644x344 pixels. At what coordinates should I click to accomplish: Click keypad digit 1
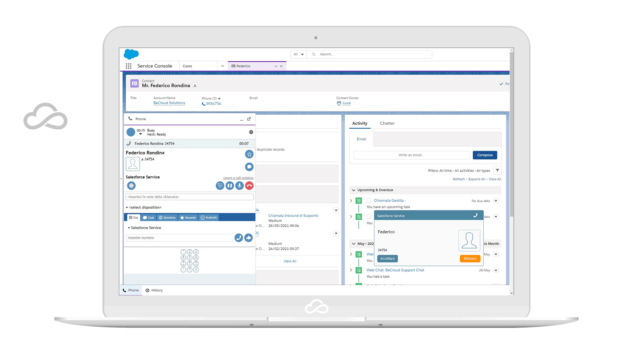click(183, 252)
